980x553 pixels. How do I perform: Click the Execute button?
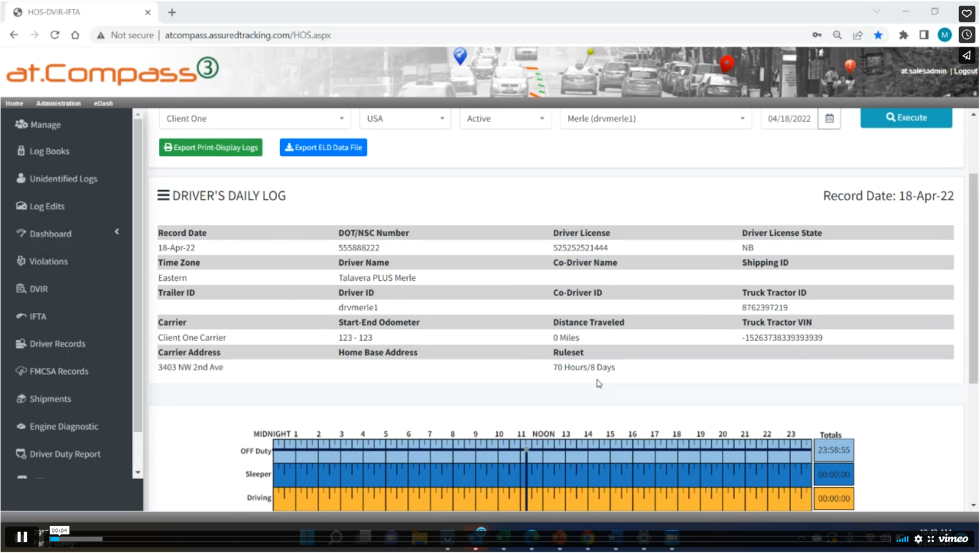[x=906, y=117]
